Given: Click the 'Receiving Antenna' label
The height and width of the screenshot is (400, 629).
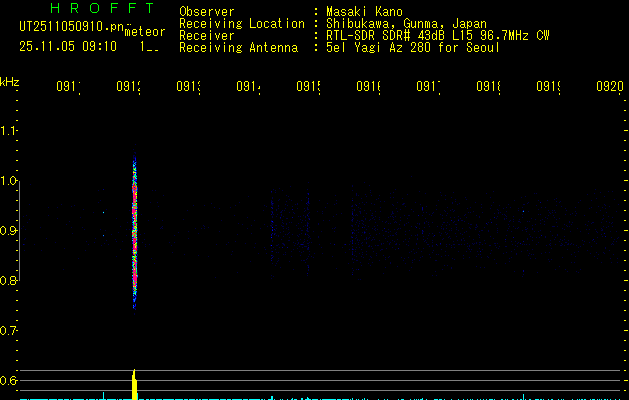Looking at the screenshot, I should 239,48.
